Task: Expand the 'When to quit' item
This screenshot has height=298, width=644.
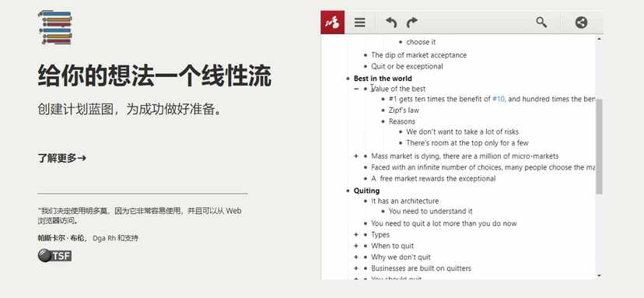Action: 356,246
